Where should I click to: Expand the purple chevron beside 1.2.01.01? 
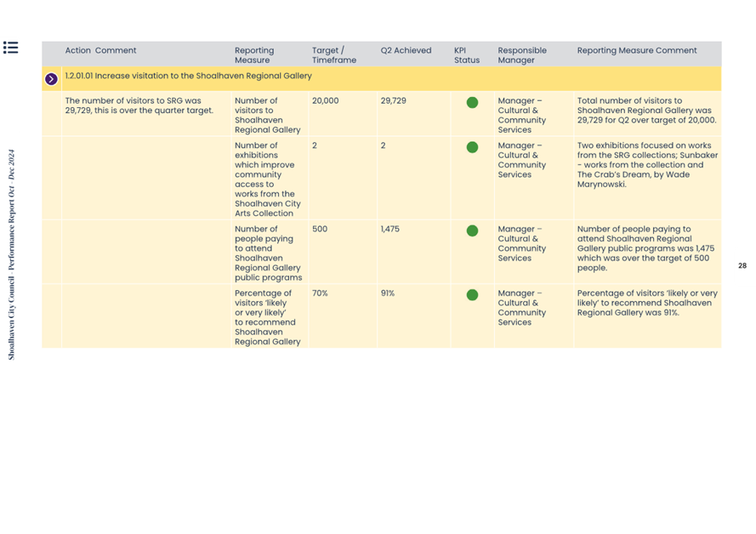pyautogui.click(x=51, y=79)
